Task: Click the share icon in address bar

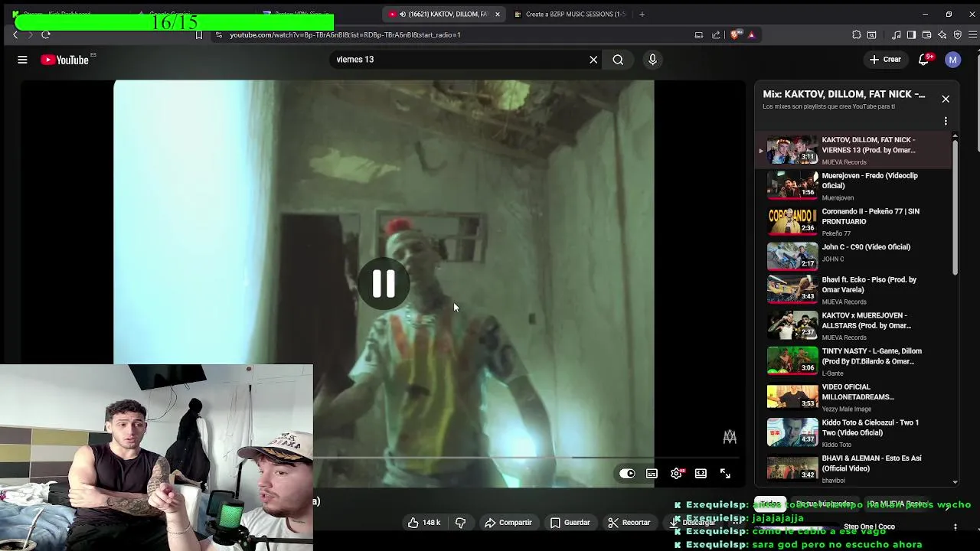Action: pos(716,34)
